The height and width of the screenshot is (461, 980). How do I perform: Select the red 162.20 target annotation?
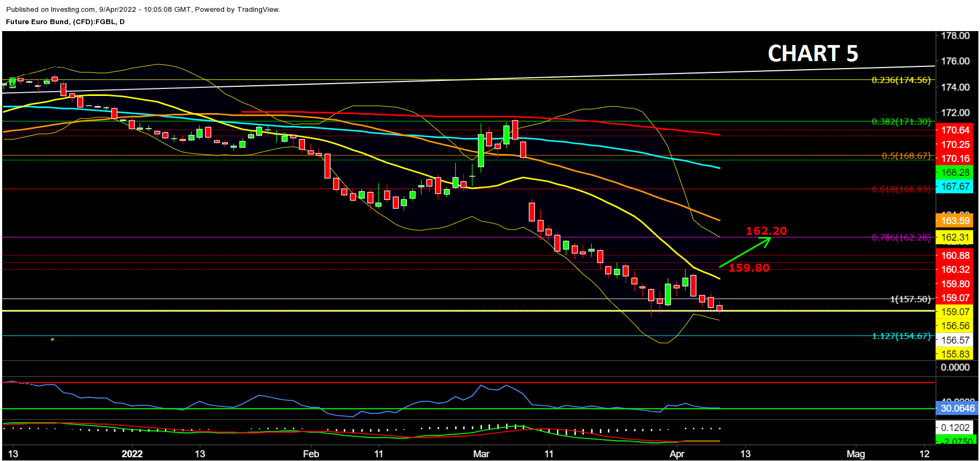pos(766,231)
